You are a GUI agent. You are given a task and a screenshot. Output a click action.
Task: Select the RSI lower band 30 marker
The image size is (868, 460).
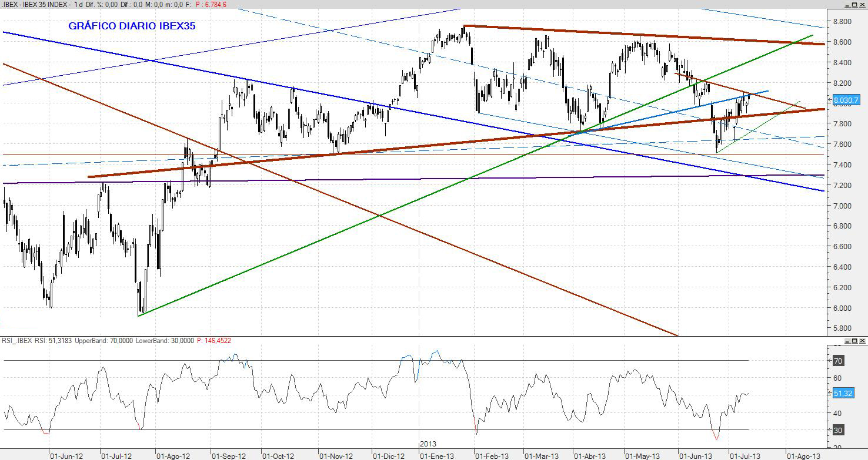click(837, 430)
